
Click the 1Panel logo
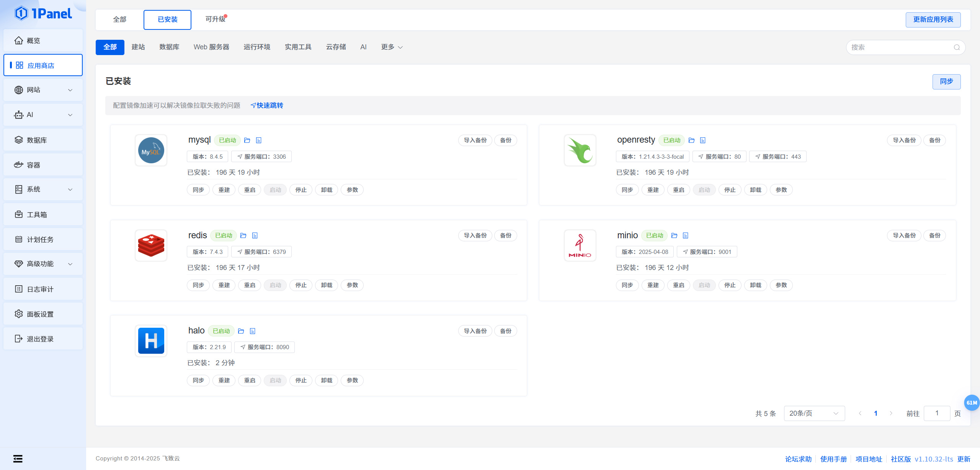(43, 13)
